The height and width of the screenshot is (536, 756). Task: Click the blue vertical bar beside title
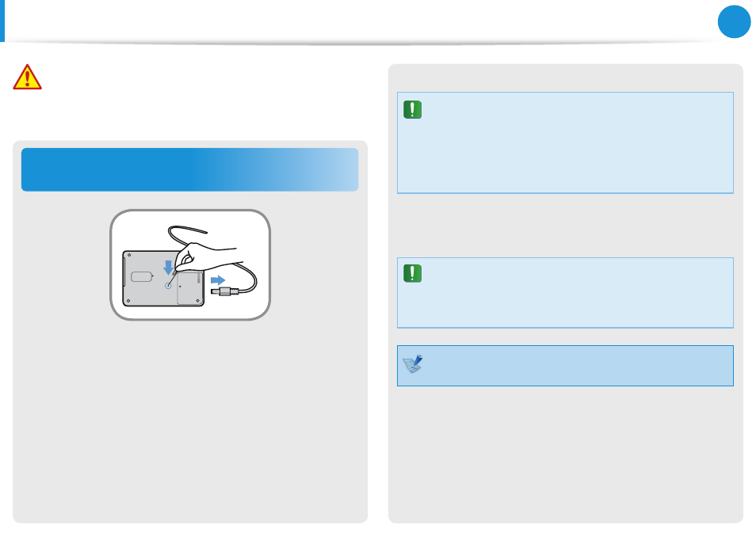click(x=2, y=21)
